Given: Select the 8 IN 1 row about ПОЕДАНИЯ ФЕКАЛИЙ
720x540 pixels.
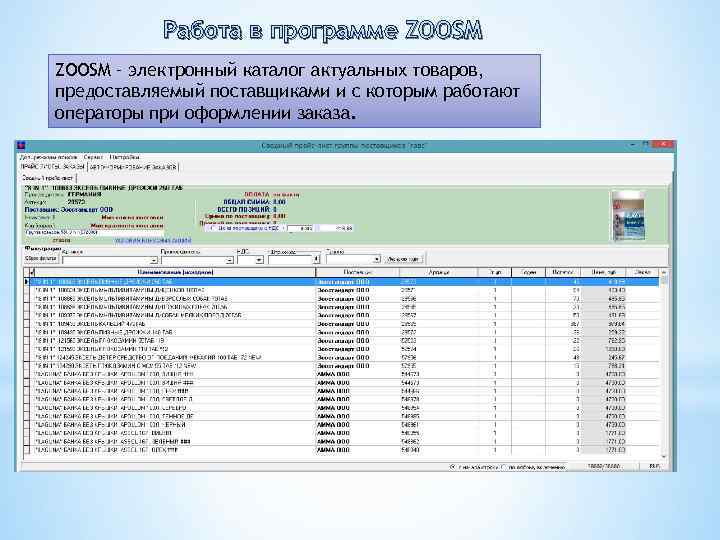Looking at the screenshot, I should [x=342, y=357].
